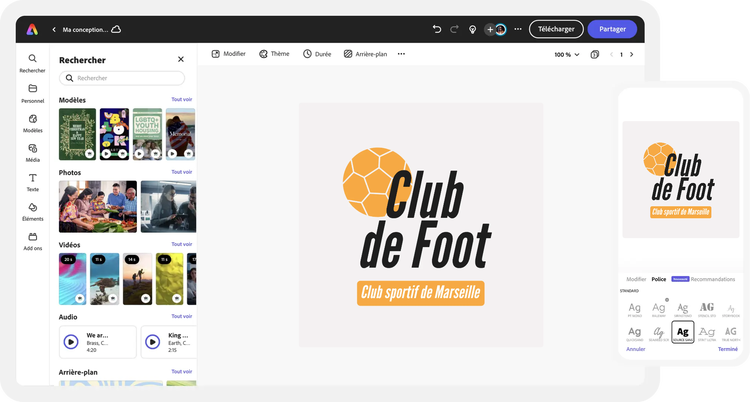Close the Rechercher panel
This screenshot has width=750, height=402.
pyautogui.click(x=181, y=60)
